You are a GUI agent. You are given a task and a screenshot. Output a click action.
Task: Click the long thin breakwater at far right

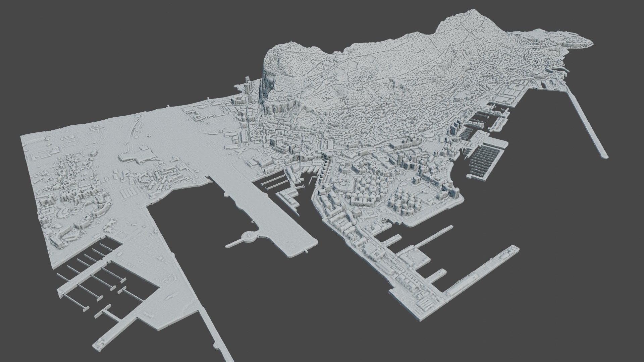coord(586,122)
